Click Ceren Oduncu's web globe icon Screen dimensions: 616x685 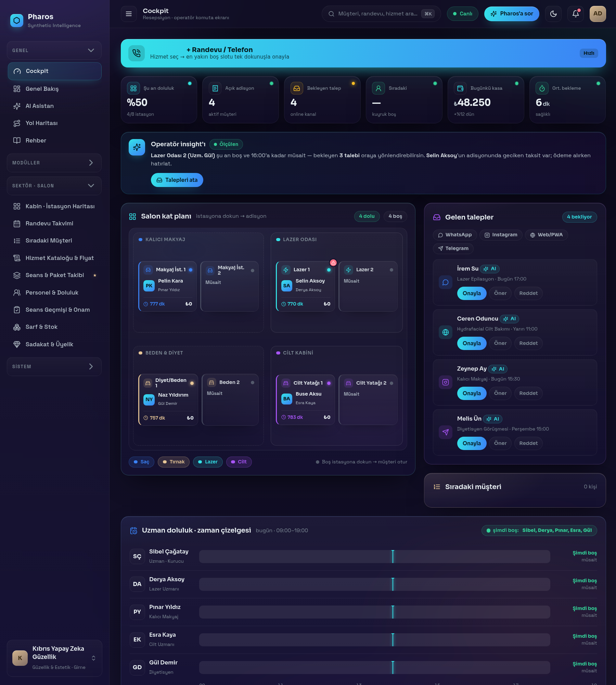446,332
